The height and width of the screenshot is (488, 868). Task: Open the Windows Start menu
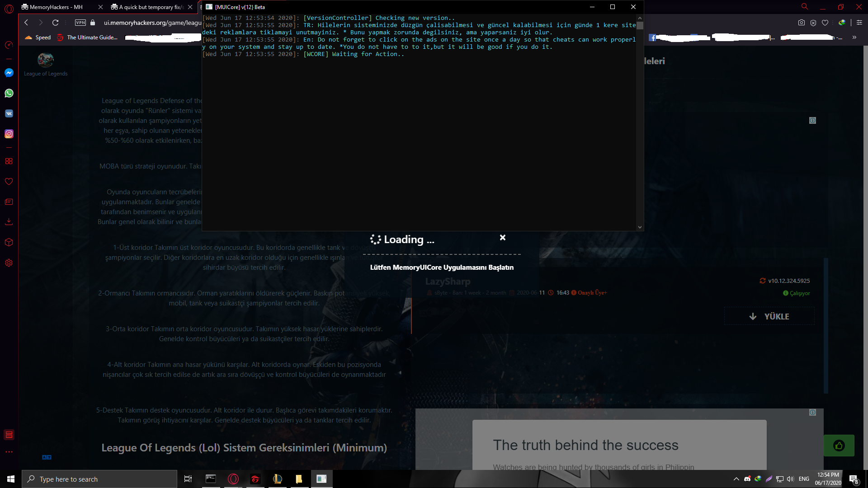click(11, 479)
